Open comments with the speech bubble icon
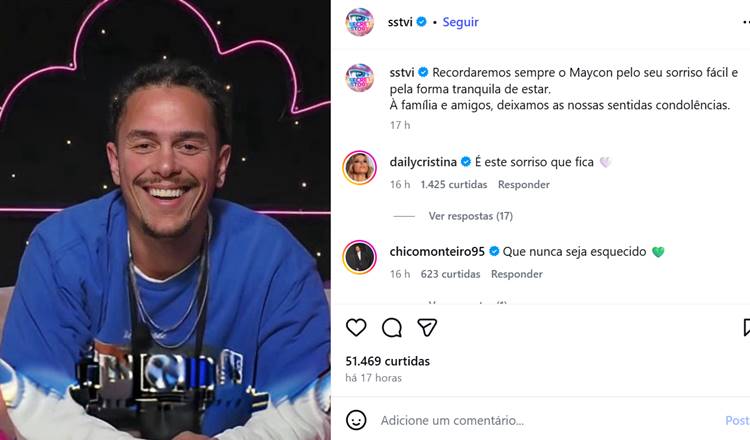Screen dimensions: 750x440 392,328
